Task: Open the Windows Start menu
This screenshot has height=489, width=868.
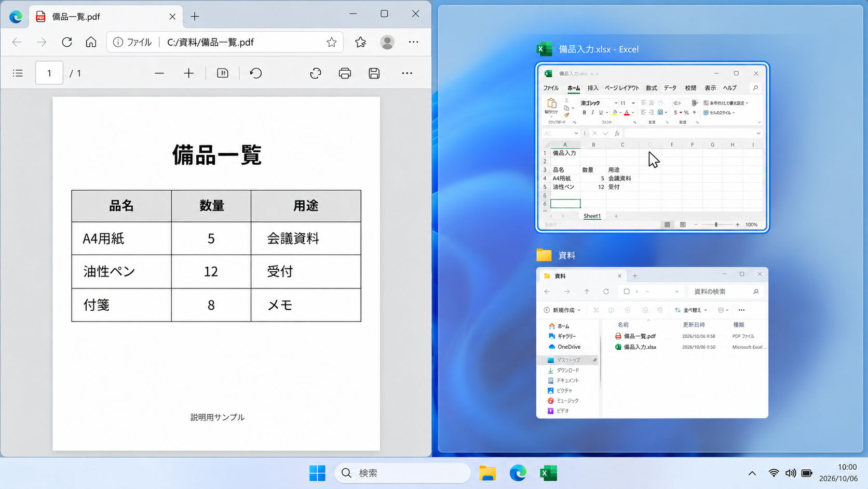Action: tap(317, 473)
